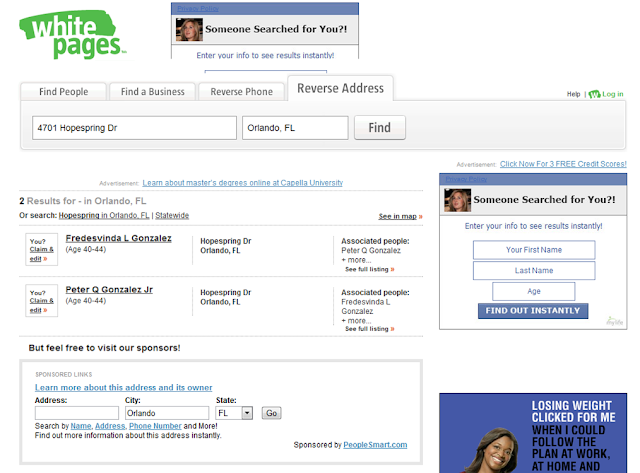Image resolution: width=640 pixels, height=473 pixels.
Task: Open Capella University master's degrees link
Action: tap(242, 183)
